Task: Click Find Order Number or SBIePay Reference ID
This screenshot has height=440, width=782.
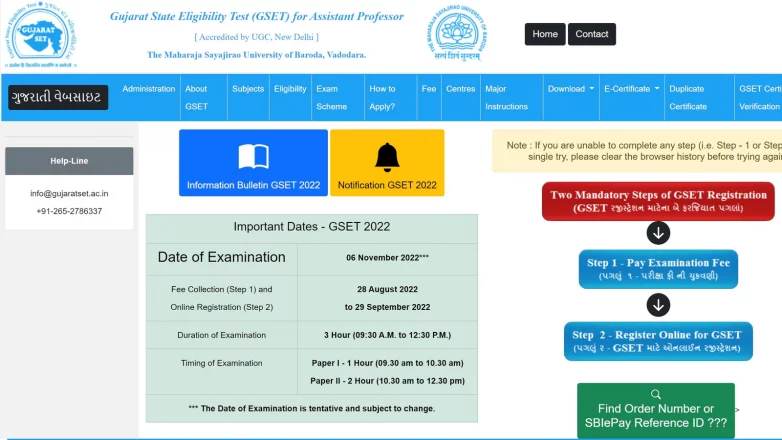Action: click(656, 411)
